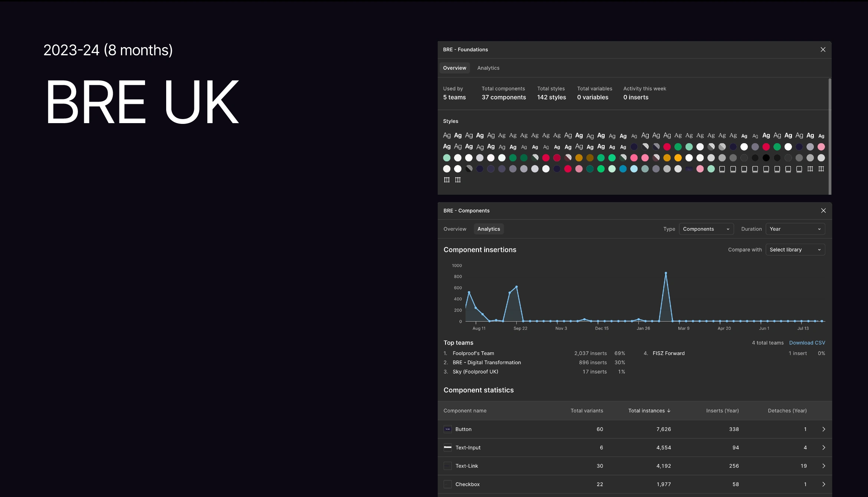Screen dimensions: 868x497
Task: Click the Text-Input component thumbnail icon
Action: click(x=448, y=448)
